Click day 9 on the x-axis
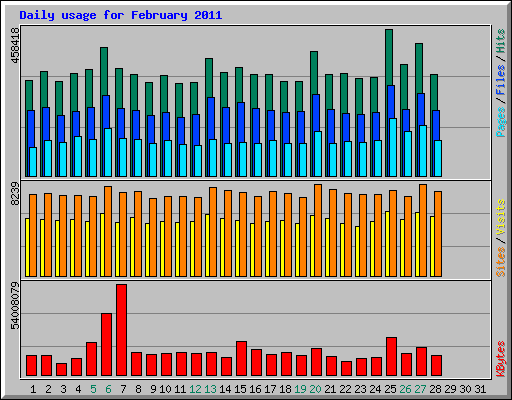512x400 pixels. (x=153, y=389)
